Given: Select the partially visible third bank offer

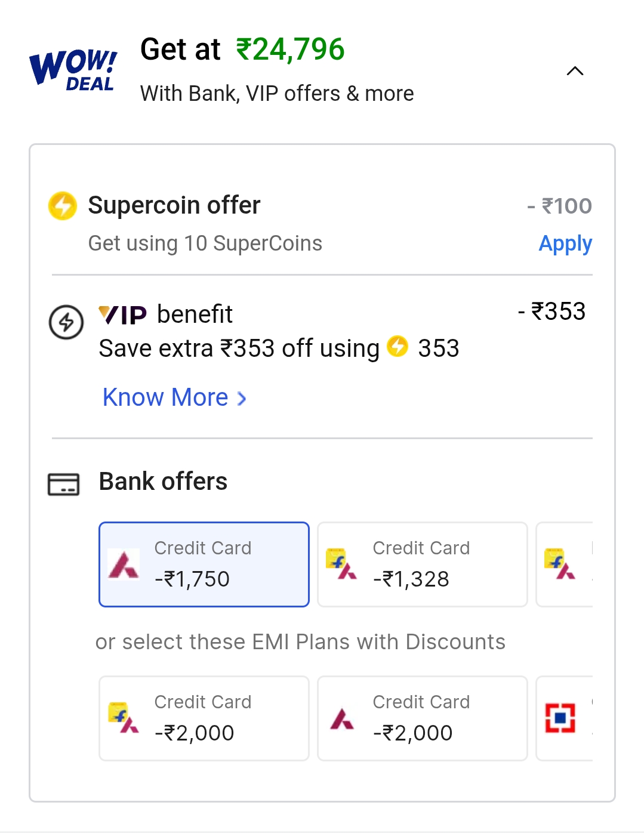Looking at the screenshot, I should point(565,564).
